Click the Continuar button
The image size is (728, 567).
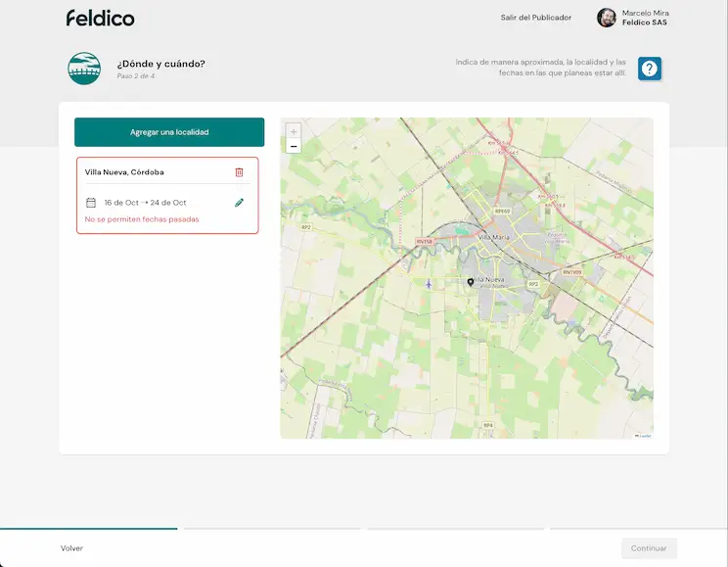(649, 548)
